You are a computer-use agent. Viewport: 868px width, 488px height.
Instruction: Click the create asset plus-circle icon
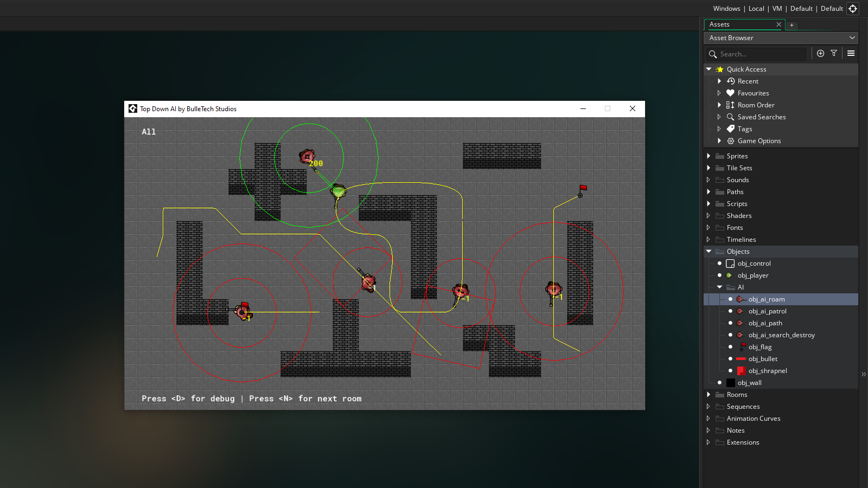tap(820, 53)
